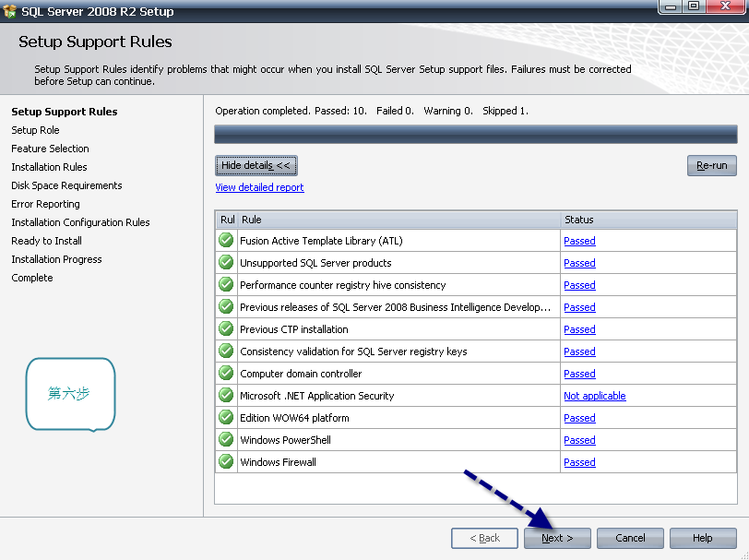
Task: Click the SQL Server Setup title bar icon
Action: (x=9, y=11)
